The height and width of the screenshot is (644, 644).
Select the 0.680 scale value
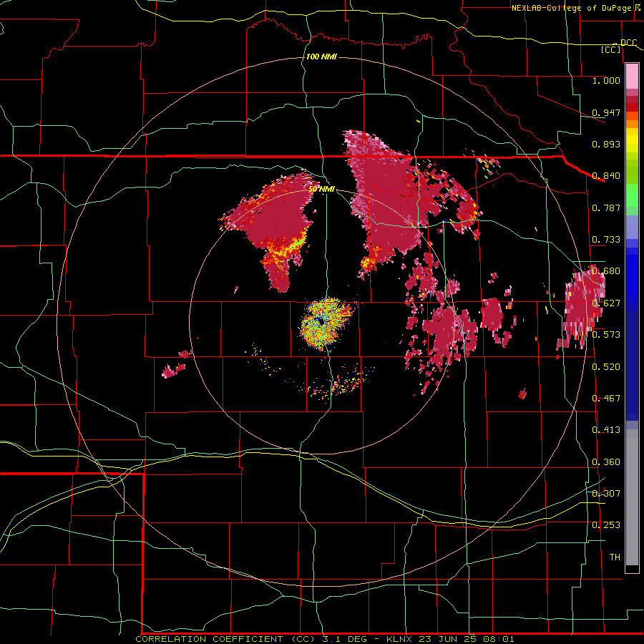[x=606, y=271]
